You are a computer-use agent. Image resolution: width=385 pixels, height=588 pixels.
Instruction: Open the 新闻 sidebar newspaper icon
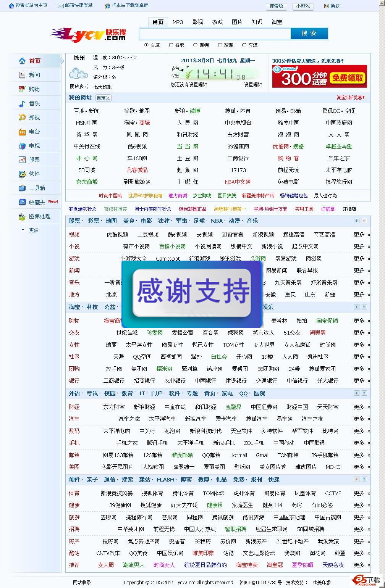click(22, 75)
